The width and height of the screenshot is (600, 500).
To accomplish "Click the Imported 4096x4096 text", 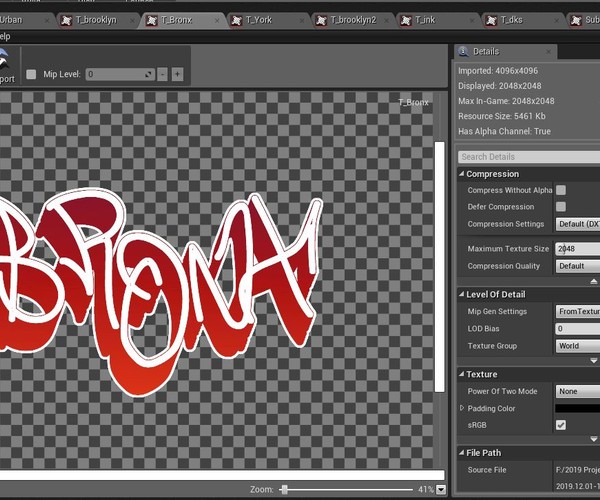I will click(x=498, y=71).
